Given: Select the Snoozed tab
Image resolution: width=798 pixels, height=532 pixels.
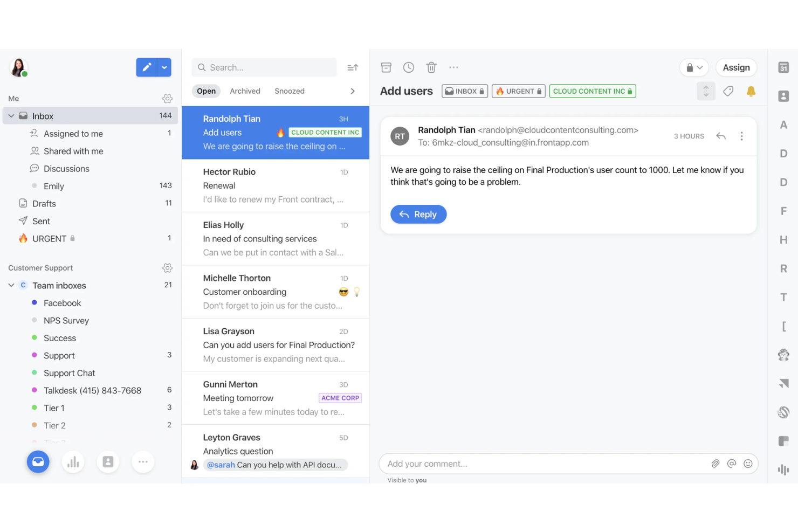Looking at the screenshot, I should click(290, 91).
